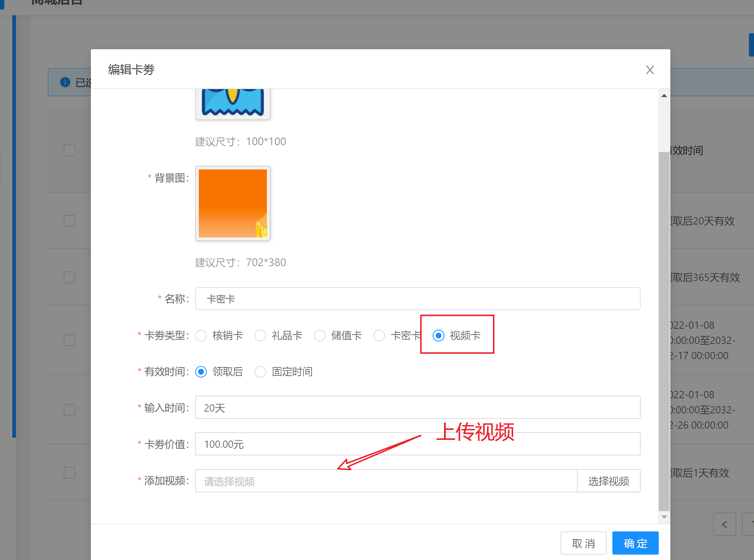Click the previous page arrow
The width and height of the screenshot is (754, 560).
click(x=724, y=524)
